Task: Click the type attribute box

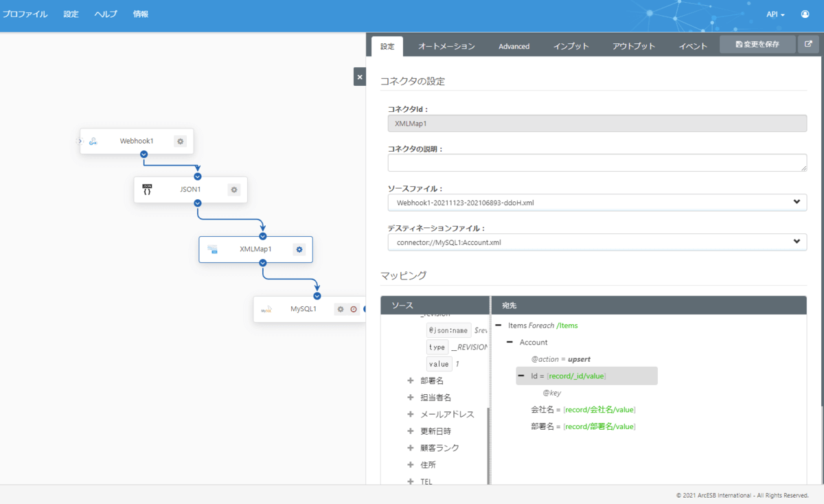Action: [x=437, y=347]
